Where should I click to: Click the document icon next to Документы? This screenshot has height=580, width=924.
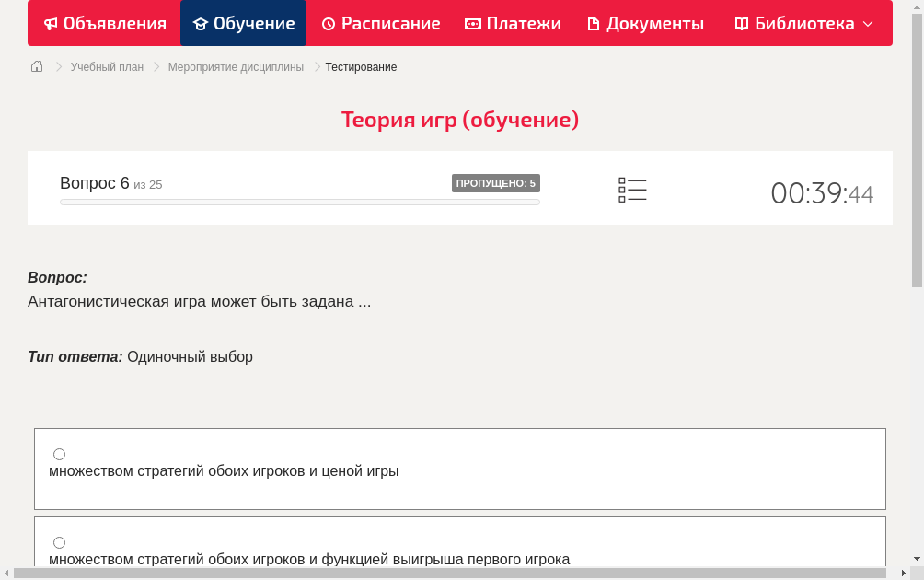595,23
